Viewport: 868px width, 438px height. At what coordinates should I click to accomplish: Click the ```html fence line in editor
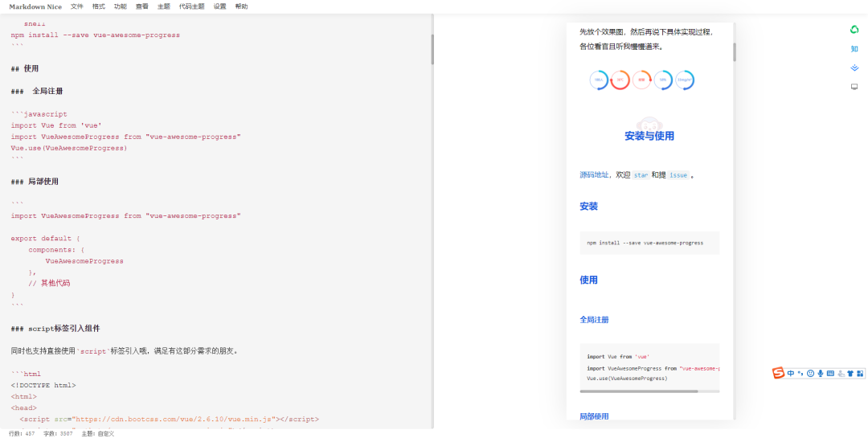click(26, 375)
